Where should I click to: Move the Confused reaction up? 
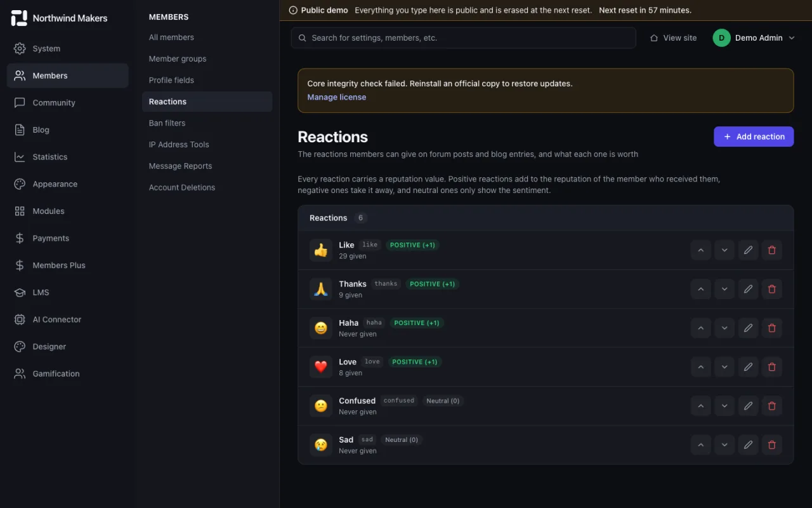(x=701, y=406)
